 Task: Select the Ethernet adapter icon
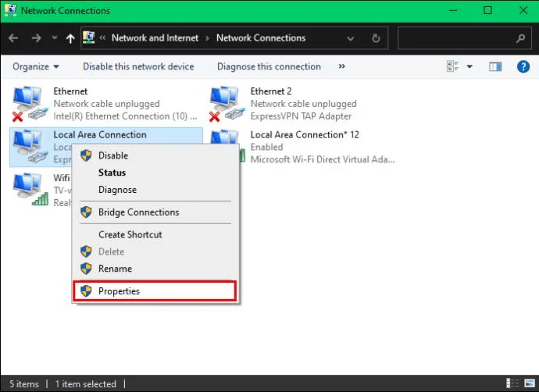[x=29, y=103]
